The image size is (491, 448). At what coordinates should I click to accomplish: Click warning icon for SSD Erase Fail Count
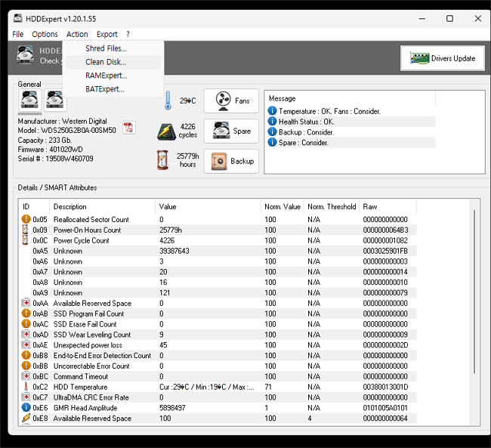click(x=26, y=323)
